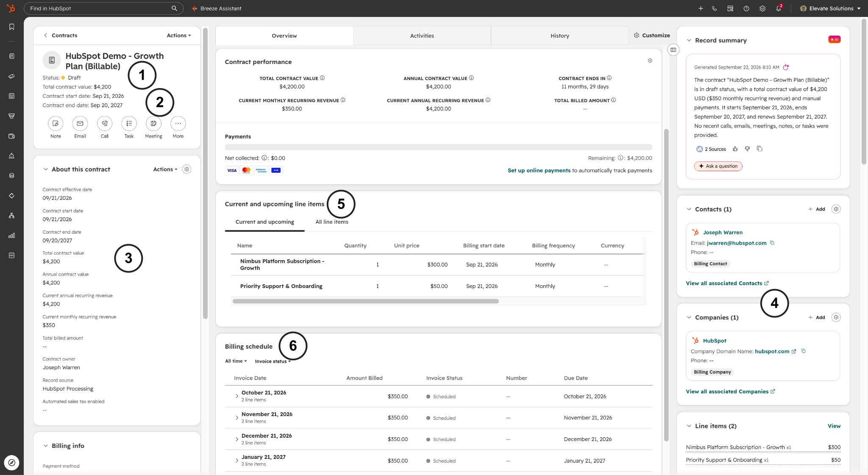
Task: Open the bookmarks icon in left sidebar
Action: coord(12,27)
